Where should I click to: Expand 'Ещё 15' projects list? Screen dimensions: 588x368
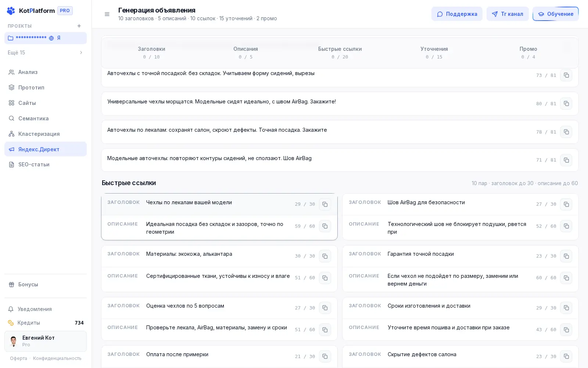tap(46, 53)
